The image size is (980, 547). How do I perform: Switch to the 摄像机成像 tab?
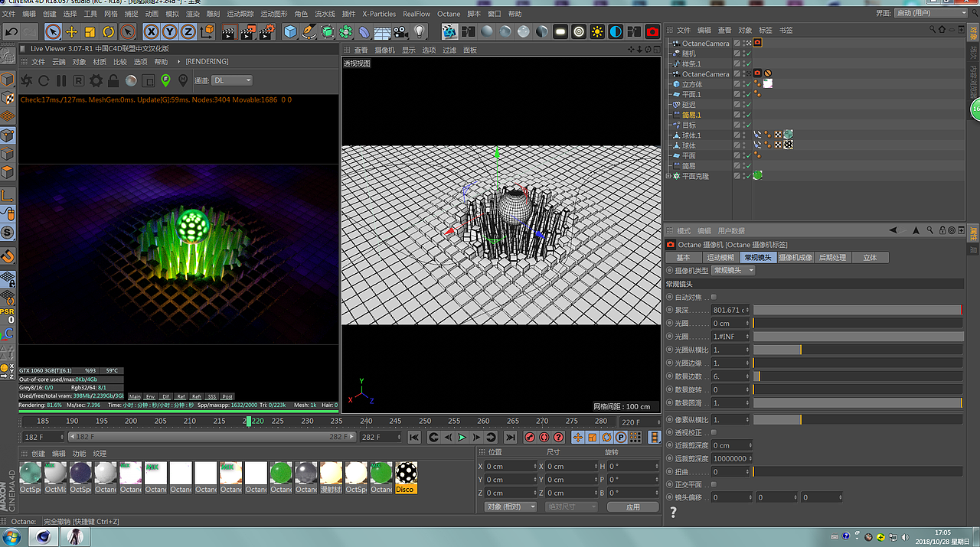(x=795, y=257)
